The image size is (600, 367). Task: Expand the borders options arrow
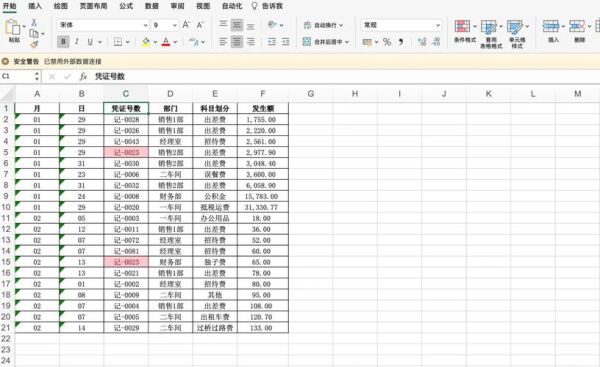tap(128, 42)
